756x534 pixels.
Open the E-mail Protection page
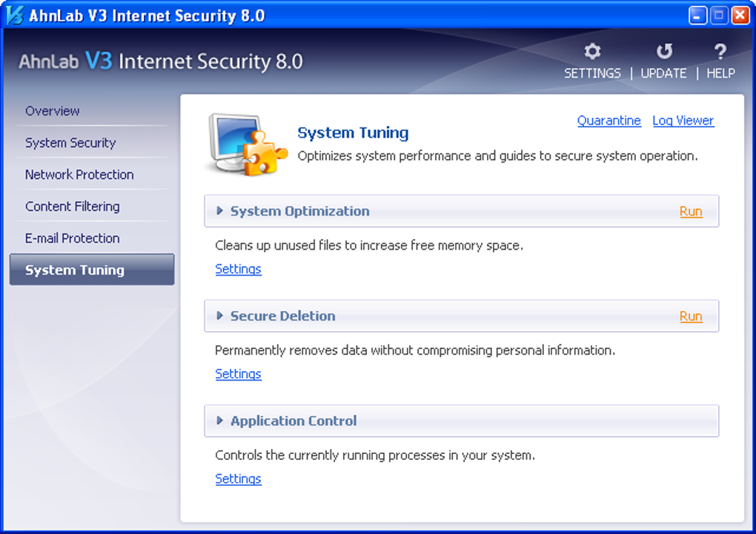72,238
